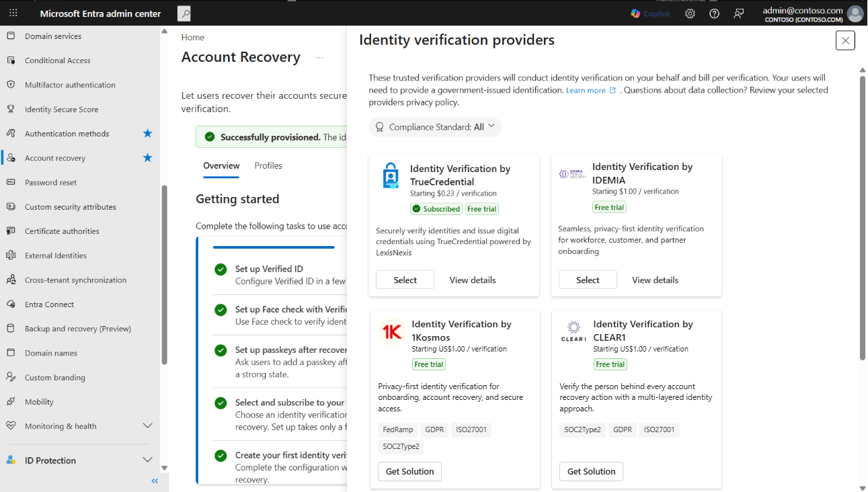
Task: Expand the ID Protection section
Action: (148, 460)
